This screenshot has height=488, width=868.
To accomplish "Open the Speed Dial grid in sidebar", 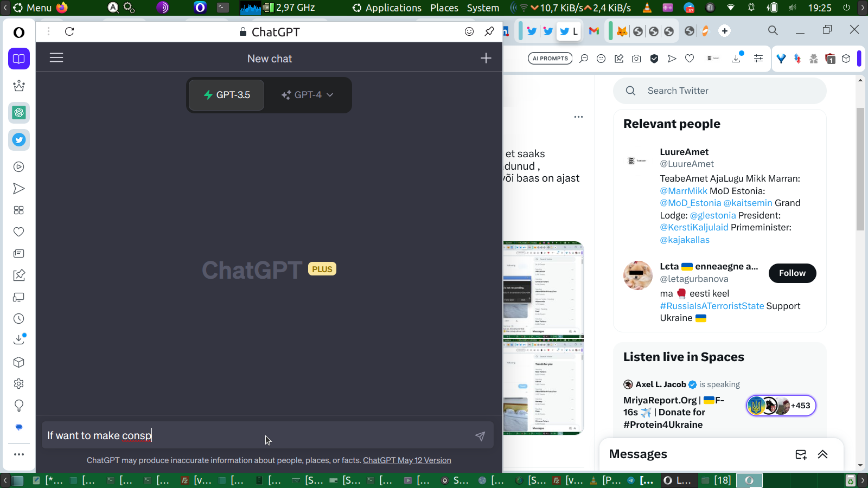I will 19,210.
